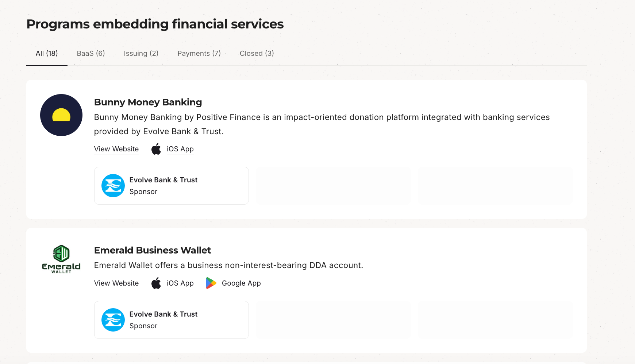The width and height of the screenshot is (635, 364).
Task: Click the Bunny Money Banking title
Action: tap(148, 102)
